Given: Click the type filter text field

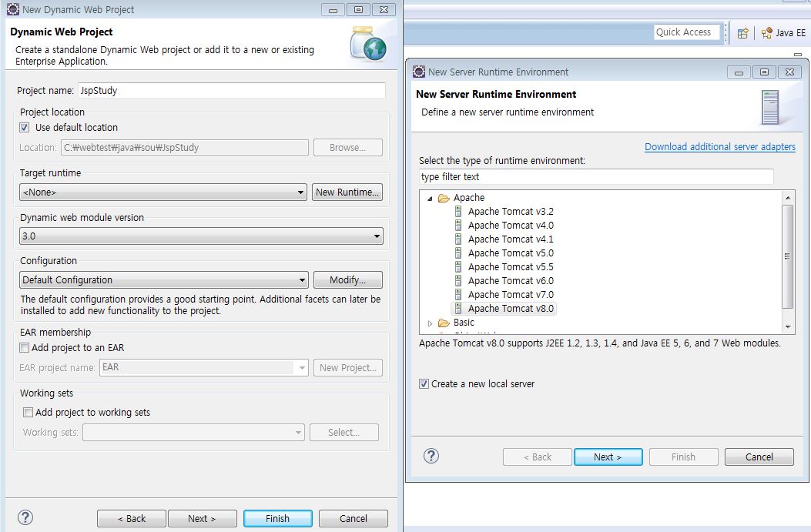Looking at the screenshot, I should point(596,177).
